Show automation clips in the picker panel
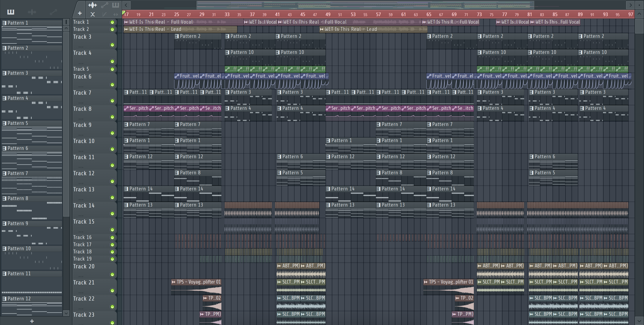This screenshot has width=644, height=325. pos(53,12)
